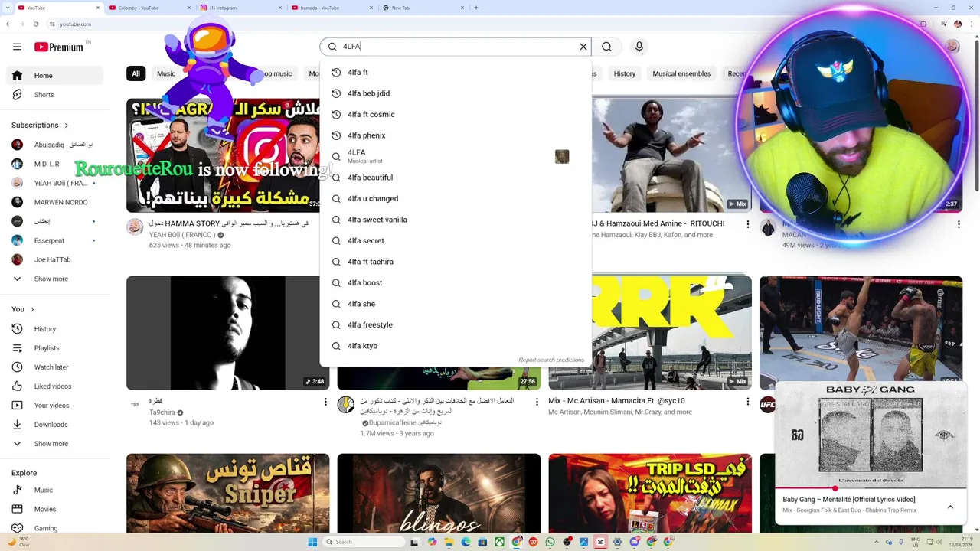Select the All filter chip

[136, 74]
